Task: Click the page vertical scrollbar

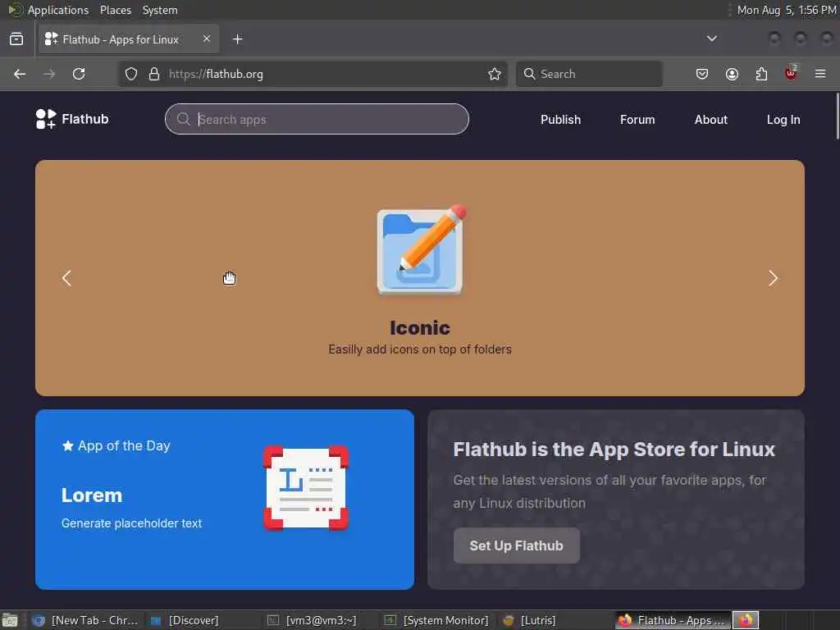Action: pyautogui.click(x=836, y=116)
